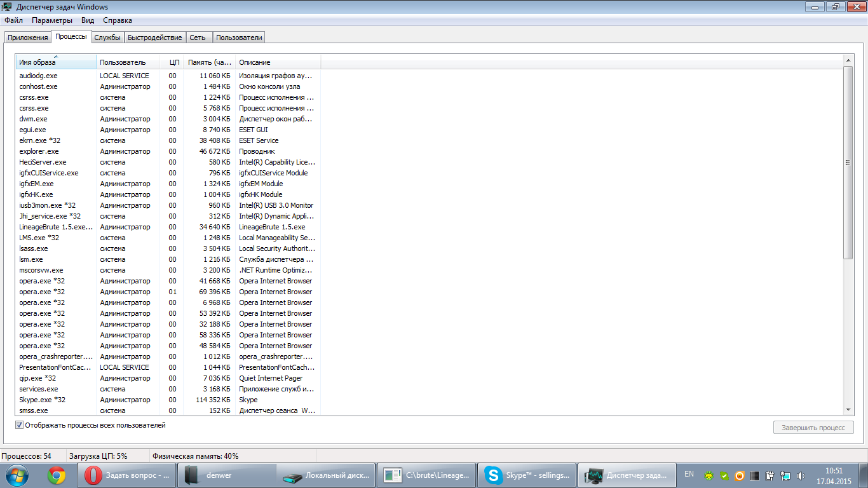Click the power plug tray icon

[x=770, y=475]
